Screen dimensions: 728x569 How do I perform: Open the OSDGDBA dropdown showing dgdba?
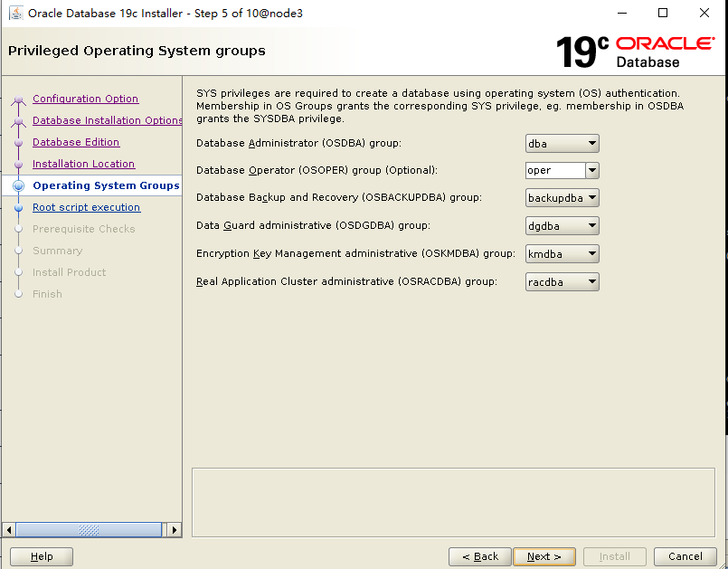tap(562, 226)
